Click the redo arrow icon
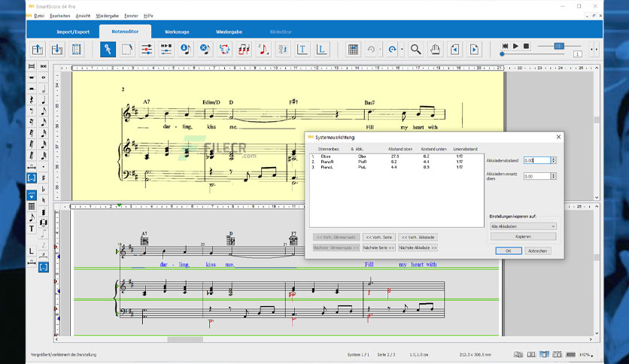 click(x=392, y=50)
